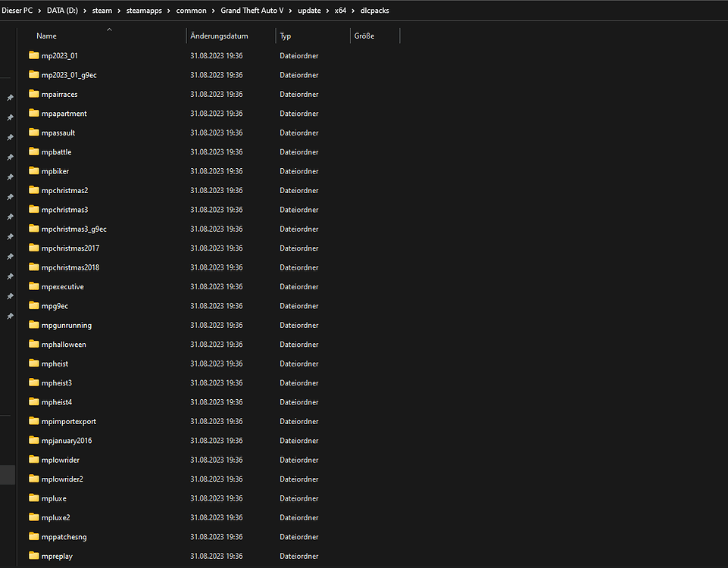Navigate to DATA (D:) in the breadcrumb
Screen dimensions: 728x568
62,11
